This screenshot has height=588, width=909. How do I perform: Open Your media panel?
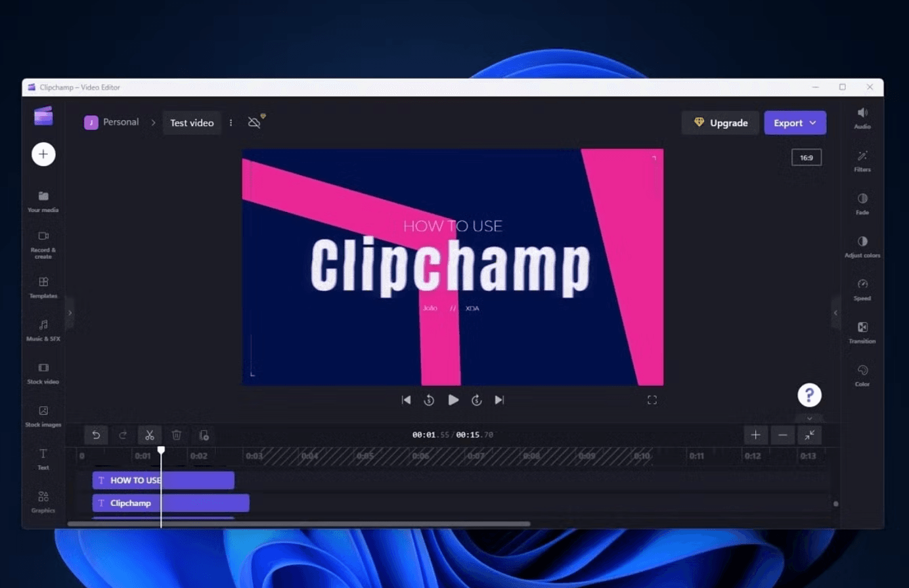point(43,201)
